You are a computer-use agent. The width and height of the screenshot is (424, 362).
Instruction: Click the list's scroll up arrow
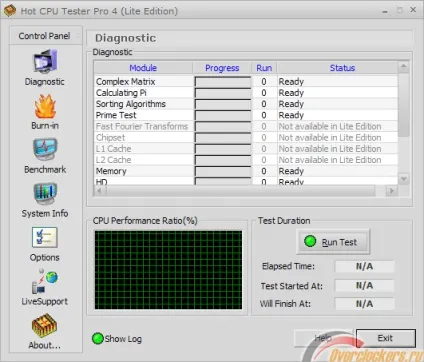click(x=404, y=67)
